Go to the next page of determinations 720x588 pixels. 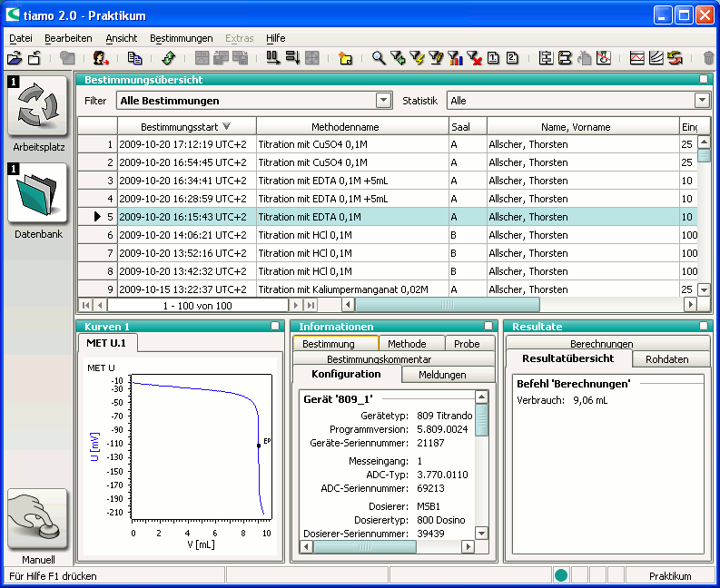point(295,306)
